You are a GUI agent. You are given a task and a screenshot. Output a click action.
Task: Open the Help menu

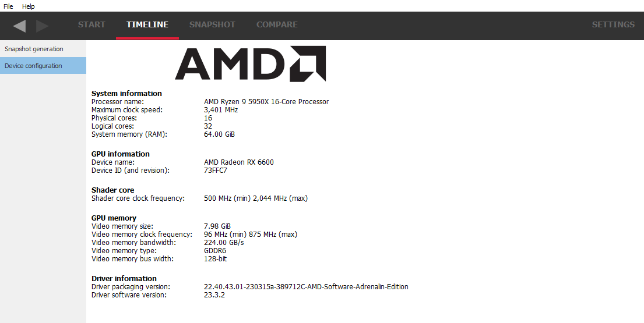coord(29,6)
